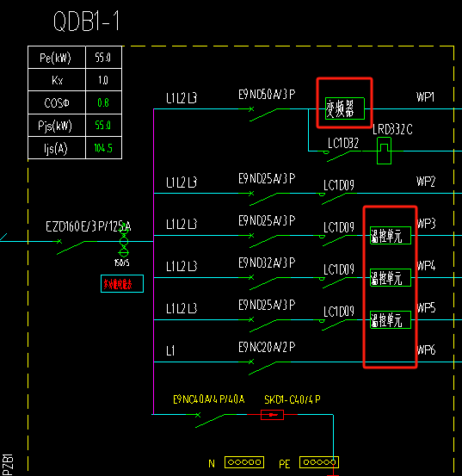Click the WP6 circuit label
The height and width of the screenshot is (476, 462).
click(427, 350)
